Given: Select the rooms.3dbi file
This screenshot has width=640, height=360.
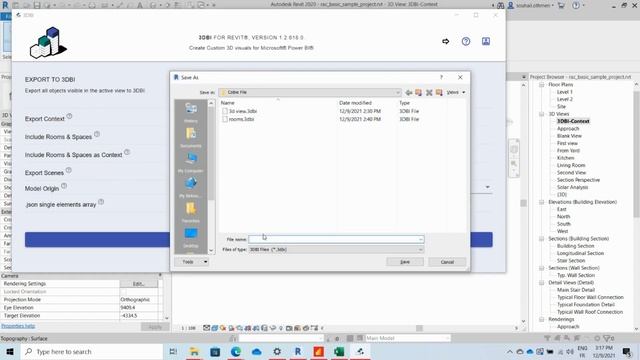Looking at the screenshot, I should coord(241,119).
